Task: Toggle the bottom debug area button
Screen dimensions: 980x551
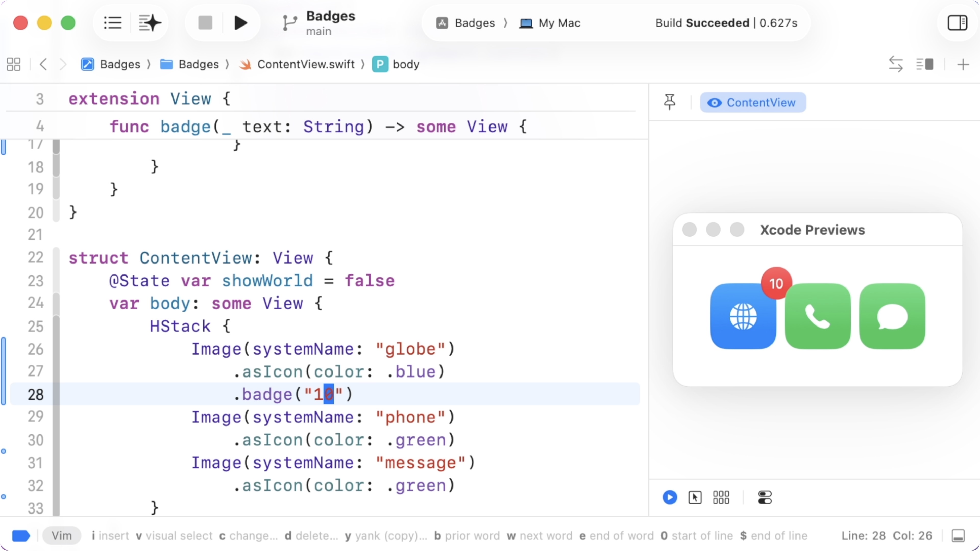Action: 958,535
